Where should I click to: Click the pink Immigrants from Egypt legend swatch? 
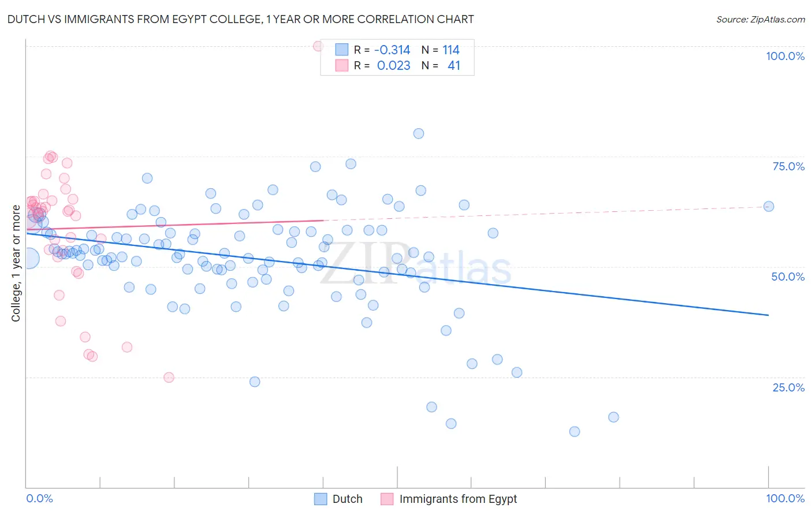click(x=387, y=499)
